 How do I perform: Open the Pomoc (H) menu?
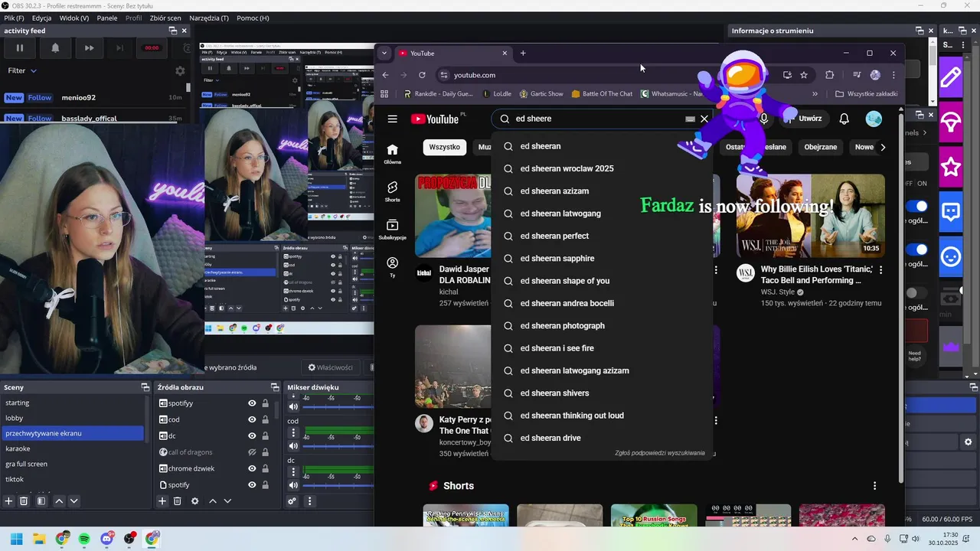pyautogui.click(x=253, y=18)
